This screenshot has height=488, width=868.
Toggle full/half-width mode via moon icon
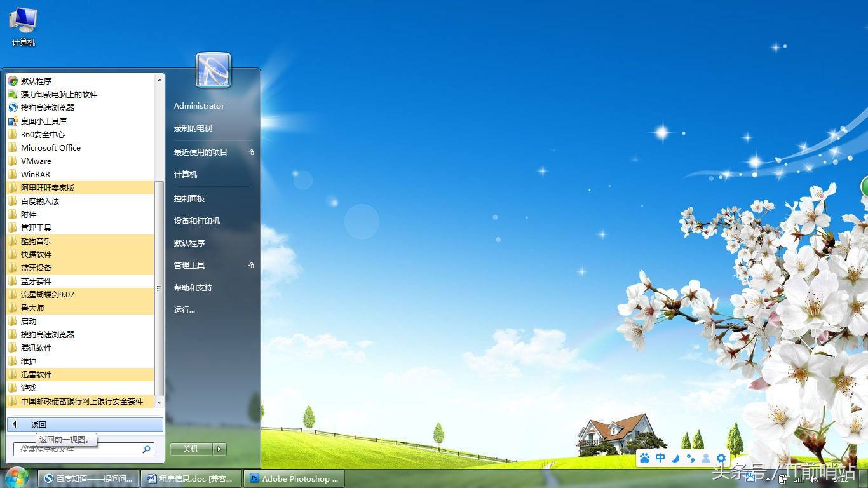tap(675, 457)
